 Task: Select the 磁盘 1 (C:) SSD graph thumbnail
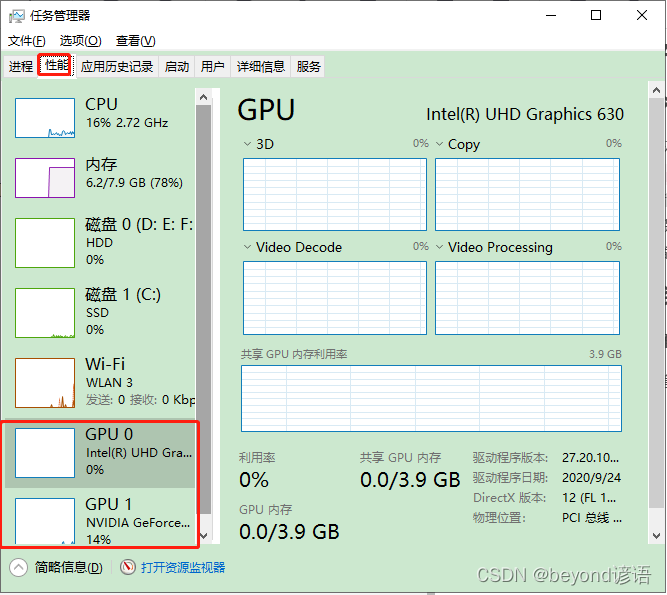(45, 313)
